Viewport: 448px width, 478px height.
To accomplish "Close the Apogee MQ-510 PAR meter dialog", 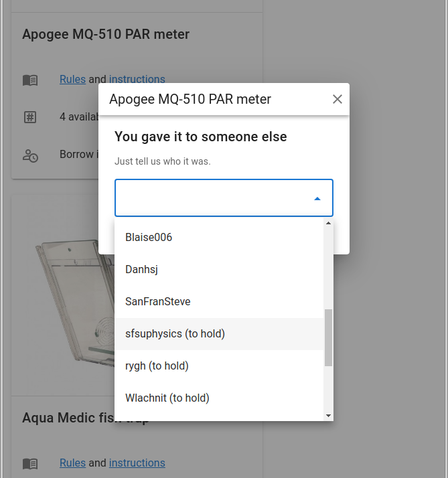I will [x=338, y=99].
